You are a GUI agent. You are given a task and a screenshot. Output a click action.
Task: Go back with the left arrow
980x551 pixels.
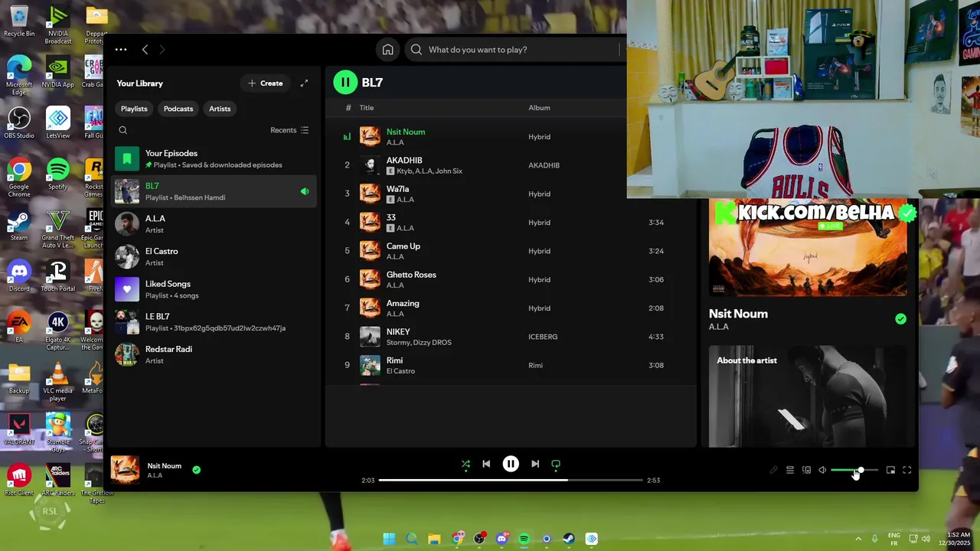coord(145,50)
